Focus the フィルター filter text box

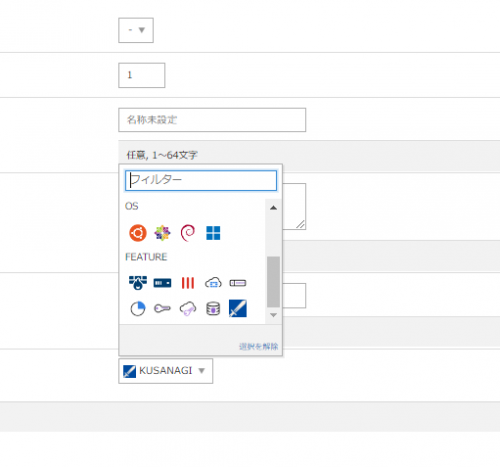point(201,180)
